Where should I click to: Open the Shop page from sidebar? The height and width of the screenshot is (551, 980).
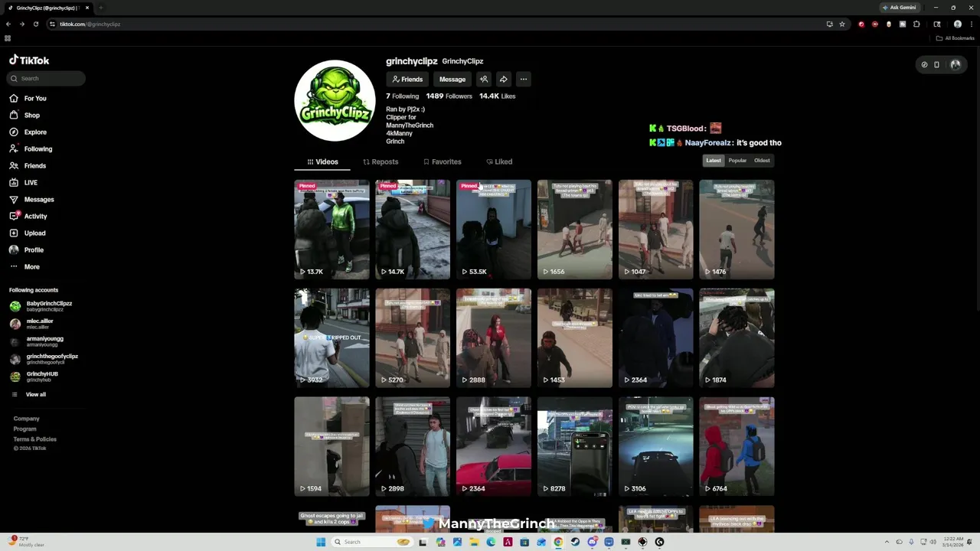click(x=24, y=115)
